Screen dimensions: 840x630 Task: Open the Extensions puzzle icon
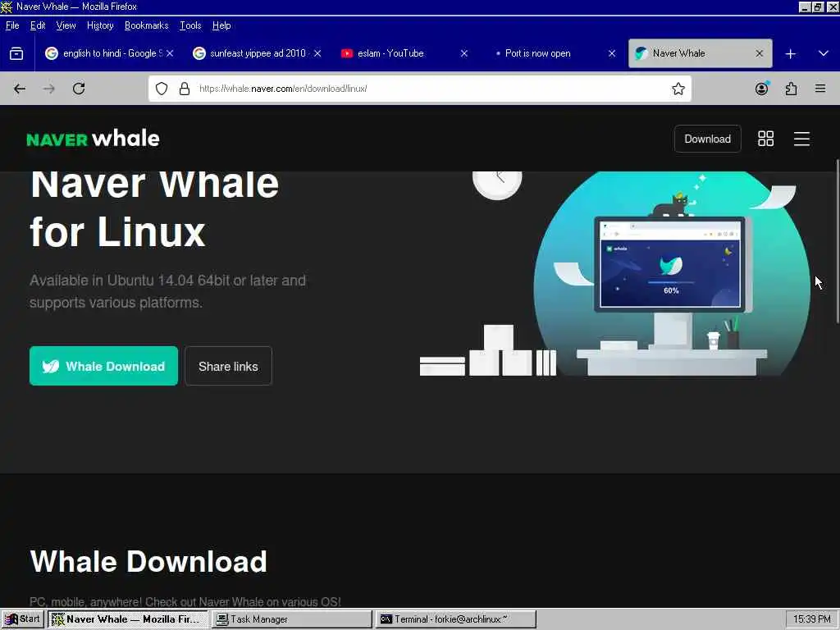point(792,89)
